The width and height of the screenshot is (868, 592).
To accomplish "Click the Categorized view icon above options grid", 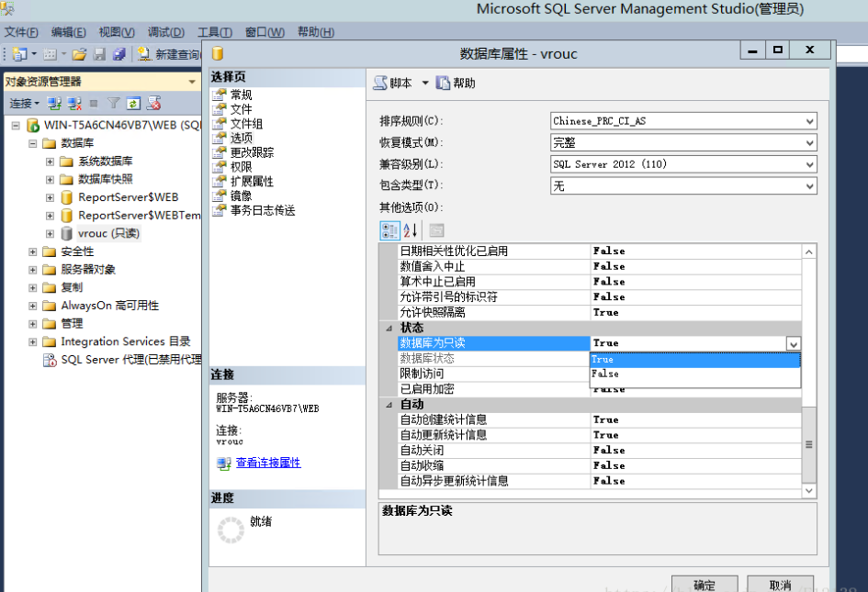I will (x=389, y=230).
